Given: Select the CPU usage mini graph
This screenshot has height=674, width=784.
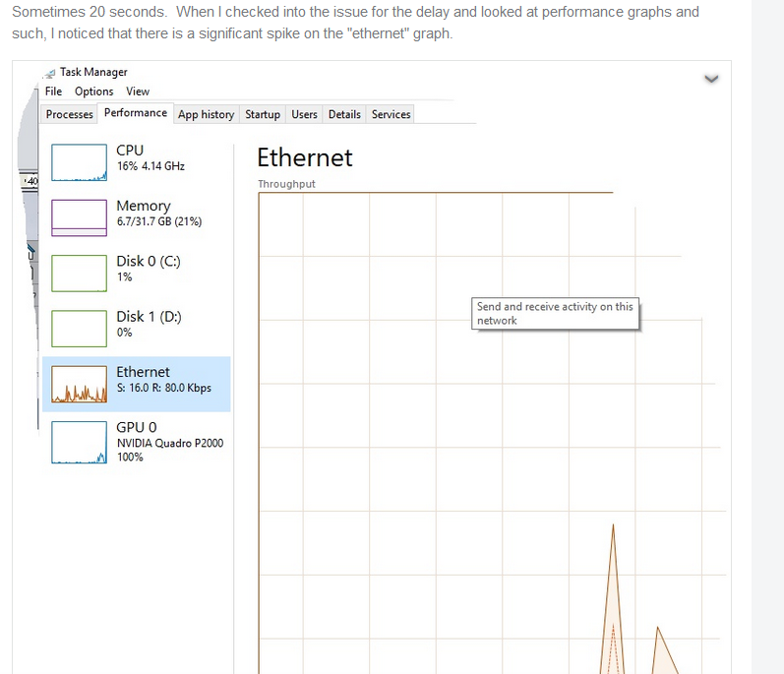Looking at the screenshot, I should tap(79, 162).
